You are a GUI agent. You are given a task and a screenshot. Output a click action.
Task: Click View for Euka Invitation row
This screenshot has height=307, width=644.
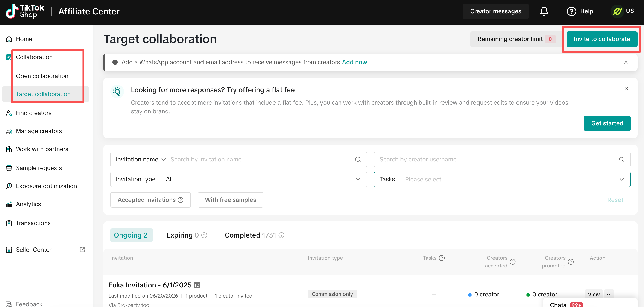[x=594, y=294]
